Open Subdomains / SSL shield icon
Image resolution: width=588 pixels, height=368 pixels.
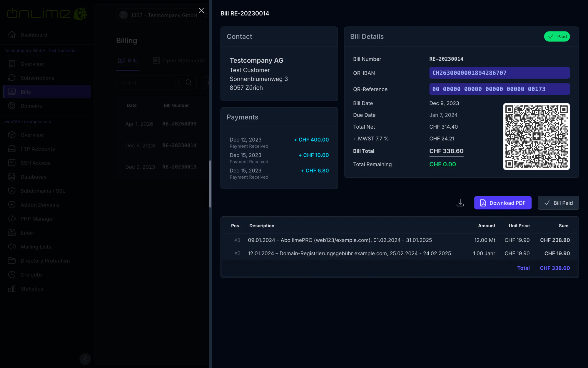coord(12,191)
